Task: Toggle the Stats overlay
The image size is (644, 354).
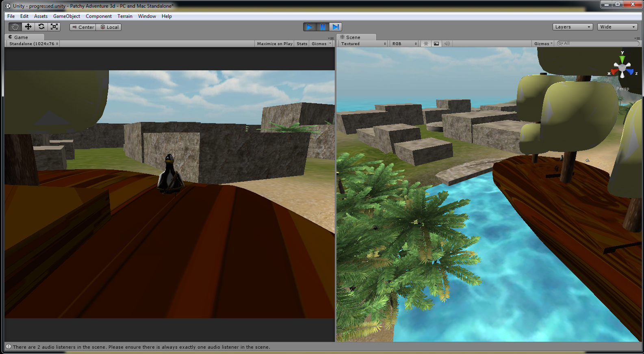Action: point(302,43)
